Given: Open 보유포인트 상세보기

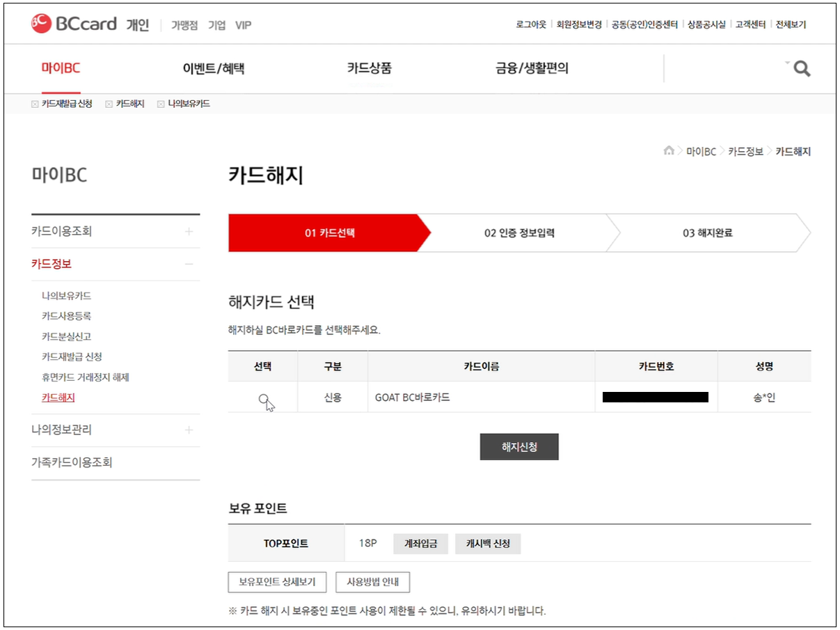Looking at the screenshot, I should point(277,582).
